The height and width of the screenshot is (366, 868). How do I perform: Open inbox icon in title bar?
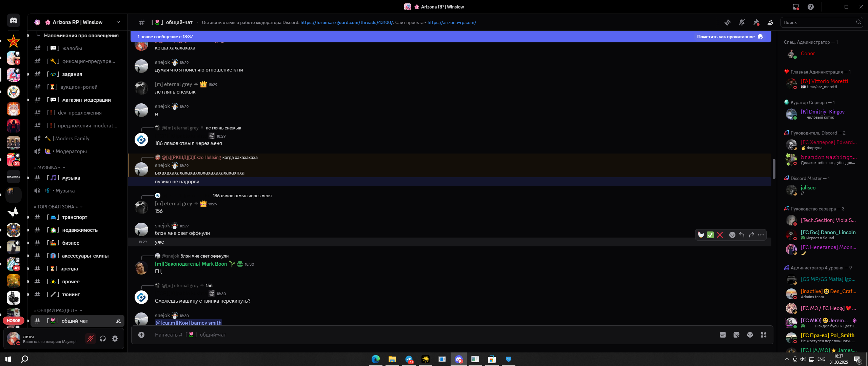click(796, 7)
